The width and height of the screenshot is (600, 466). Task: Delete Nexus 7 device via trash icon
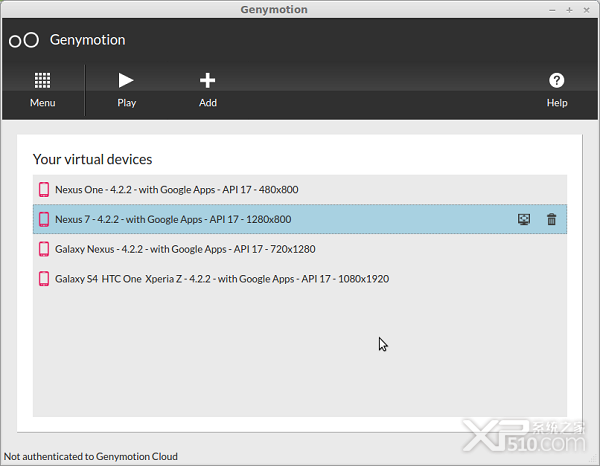(x=551, y=219)
